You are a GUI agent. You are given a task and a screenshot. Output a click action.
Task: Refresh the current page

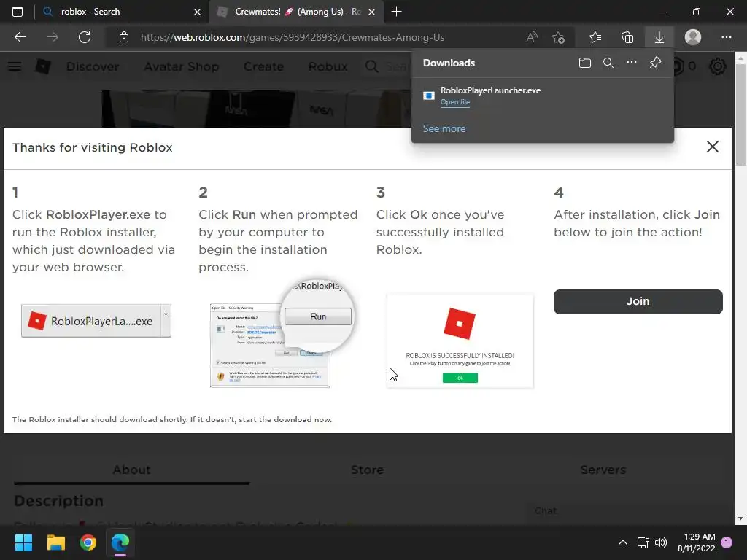coord(85,37)
